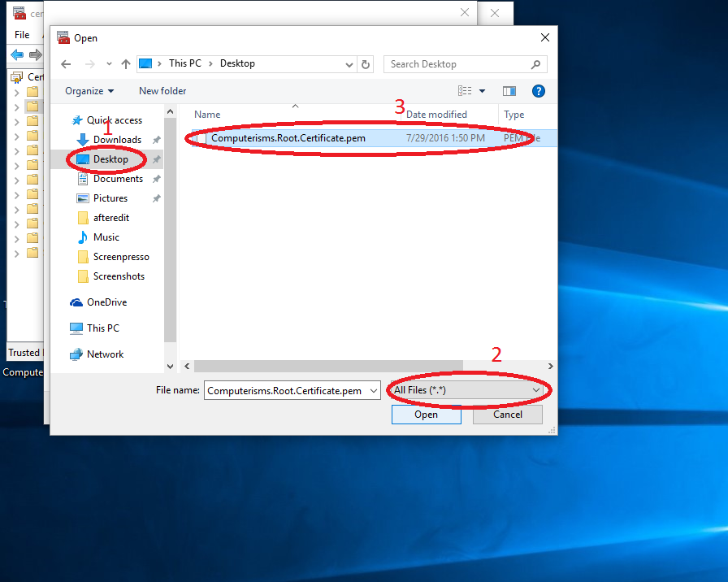Click the file list horizontal scroll left arrow

(187, 367)
